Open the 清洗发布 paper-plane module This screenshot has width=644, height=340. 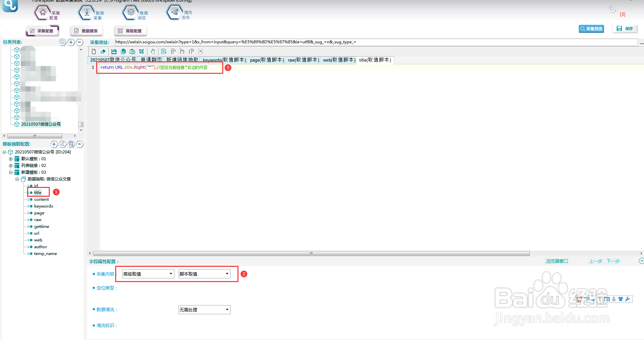pos(180,13)
